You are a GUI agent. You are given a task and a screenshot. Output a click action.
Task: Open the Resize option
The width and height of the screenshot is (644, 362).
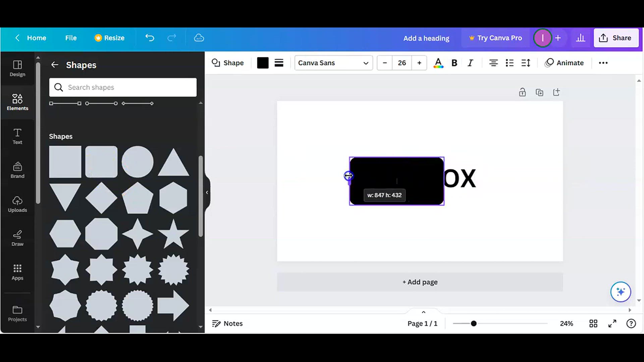pyautogui.click(x=109, y=38)
